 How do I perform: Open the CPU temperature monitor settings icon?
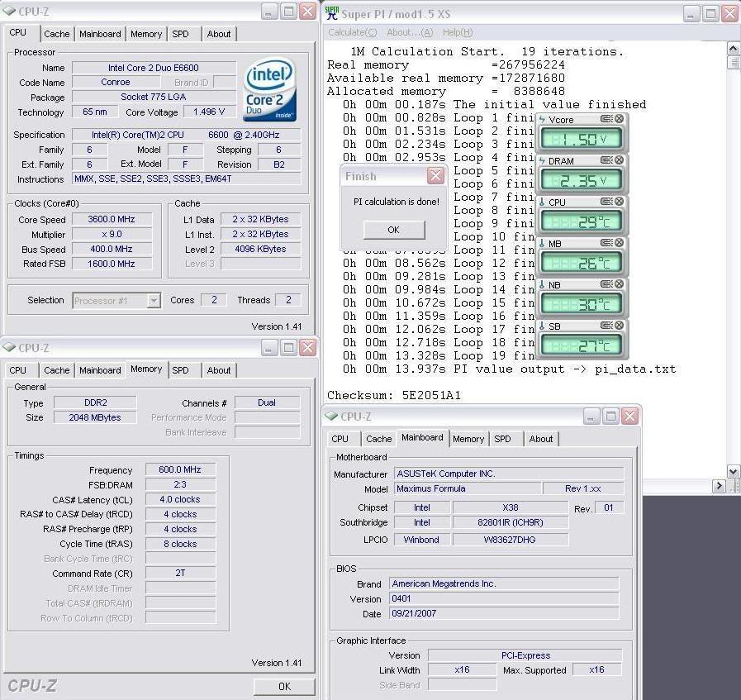606,202
